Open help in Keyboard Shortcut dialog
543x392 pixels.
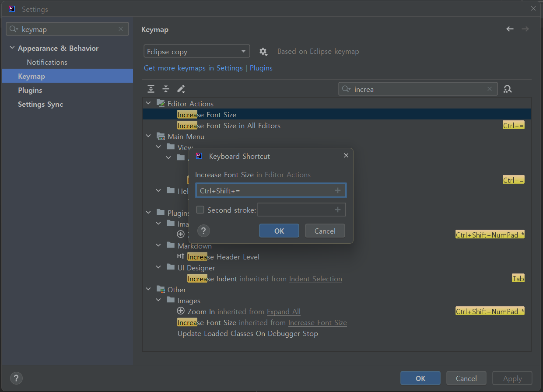coord(204,231)
